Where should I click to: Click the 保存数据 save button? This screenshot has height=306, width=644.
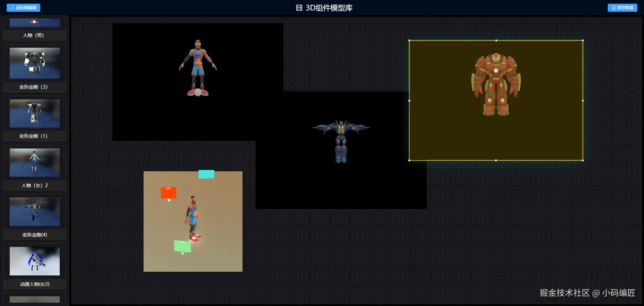click(x=623, y=8)
